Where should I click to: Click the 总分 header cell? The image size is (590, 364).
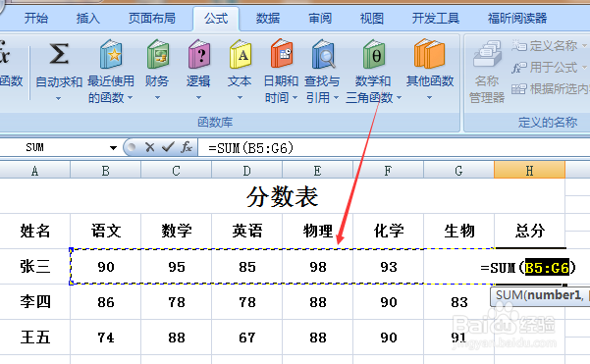530,231
